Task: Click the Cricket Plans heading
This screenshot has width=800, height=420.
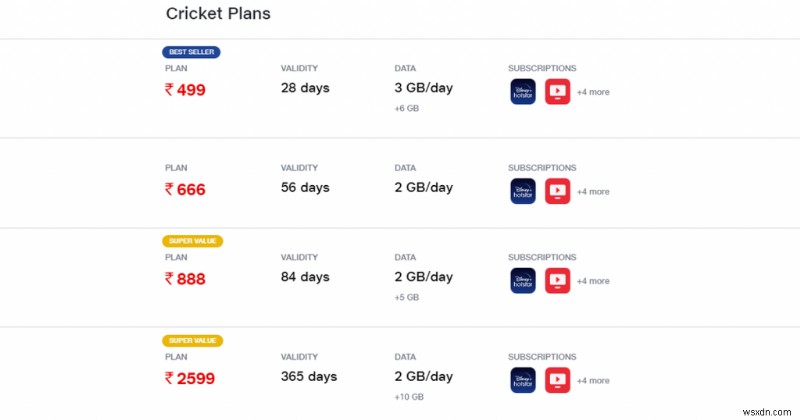Action: (218, 14)
